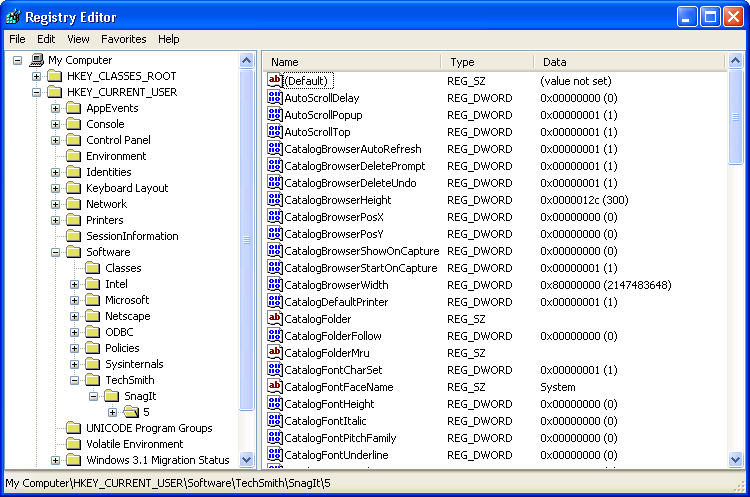Click the DWORD icon beside CatalogBrowserHeight

click(275, 200)
